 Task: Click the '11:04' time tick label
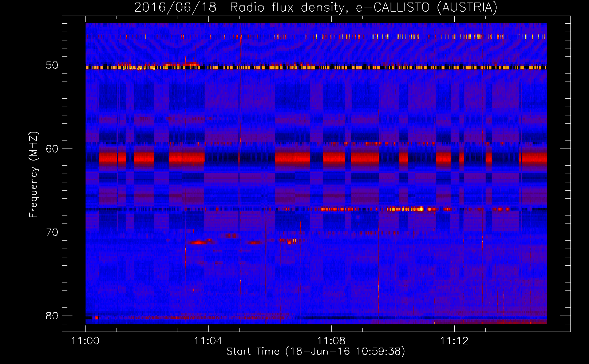208,341
